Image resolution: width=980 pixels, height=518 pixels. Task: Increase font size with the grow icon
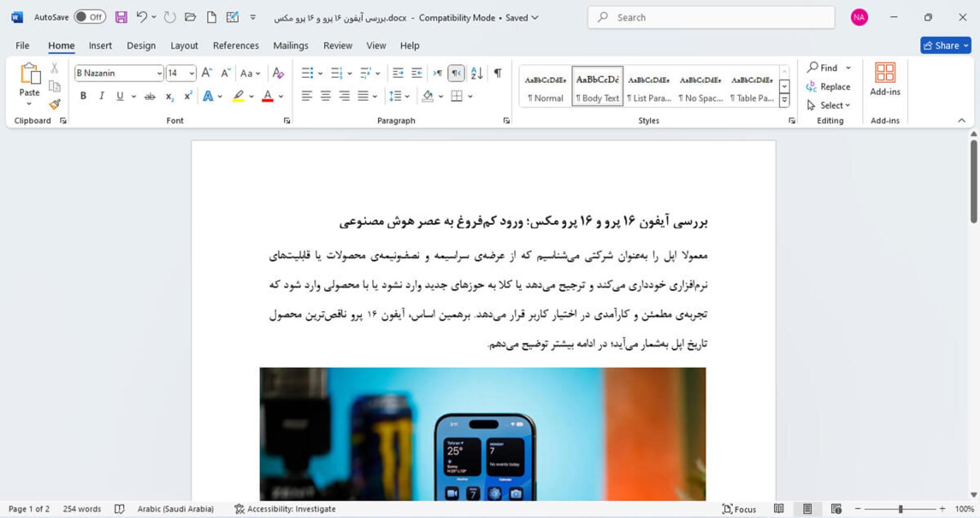click(x=207, y=73)
